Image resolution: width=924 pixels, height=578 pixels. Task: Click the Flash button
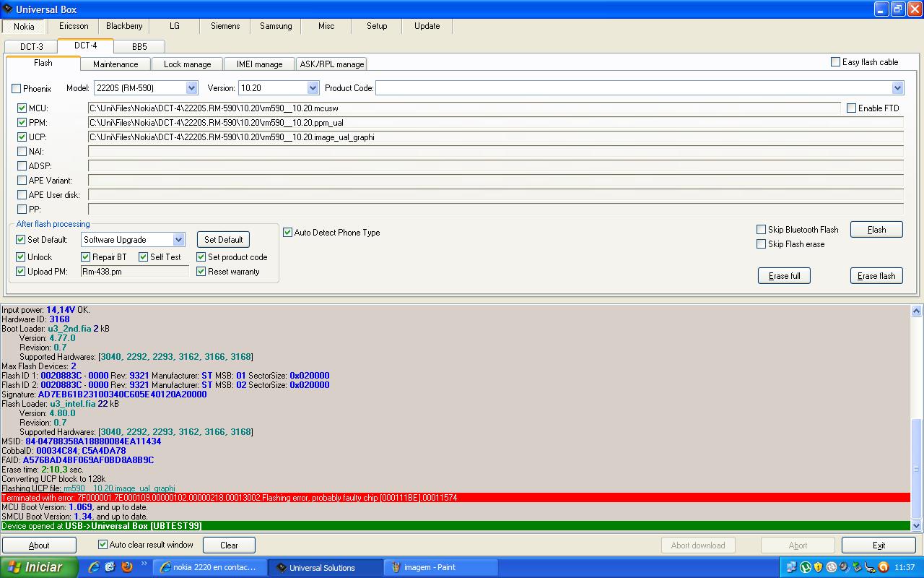(876, 230)
